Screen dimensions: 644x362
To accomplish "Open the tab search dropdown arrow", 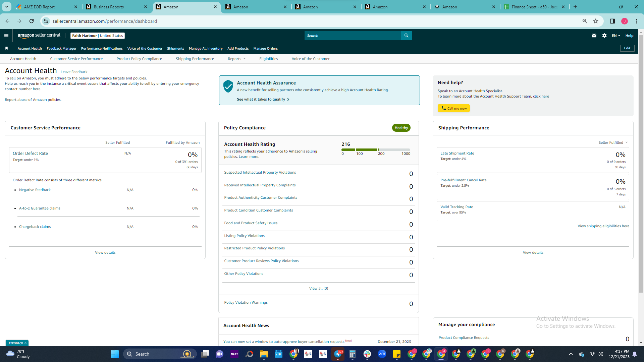I will coord(7,7).
